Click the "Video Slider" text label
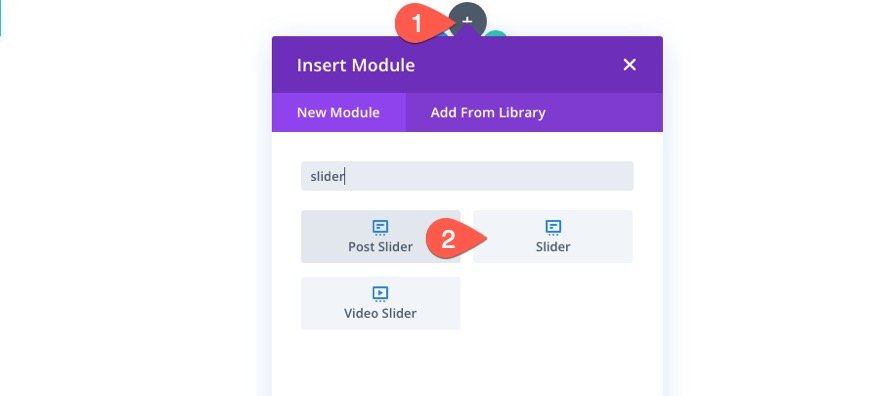 pyautogui.click(x=381, y=313)
